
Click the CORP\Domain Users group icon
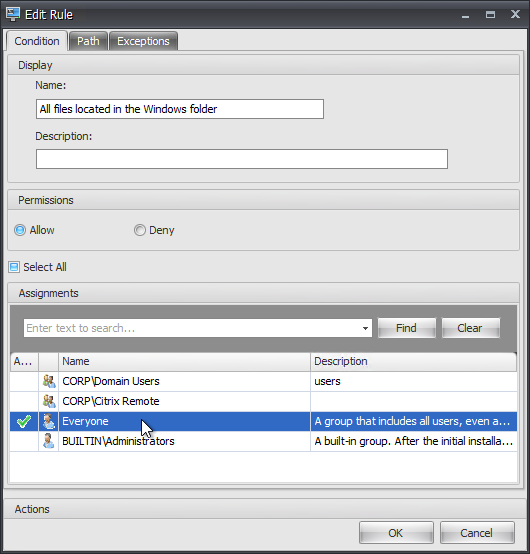coord(49,381)
